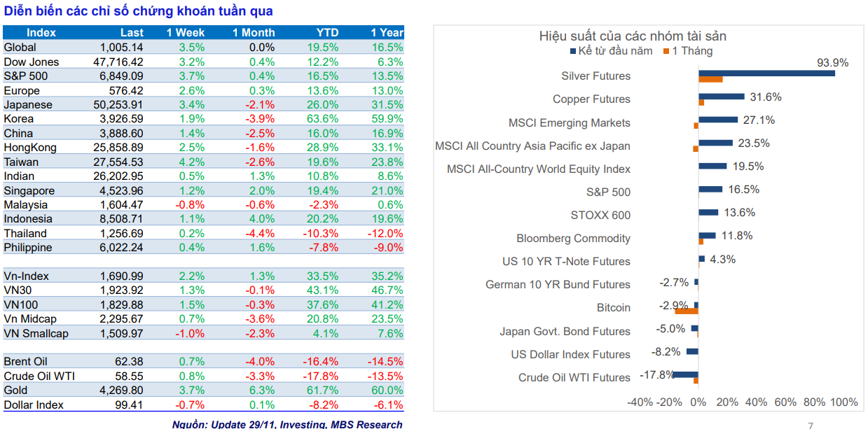868x429 pixels.
Task: Click the YTD column header
Action: (x=327, y=33)
